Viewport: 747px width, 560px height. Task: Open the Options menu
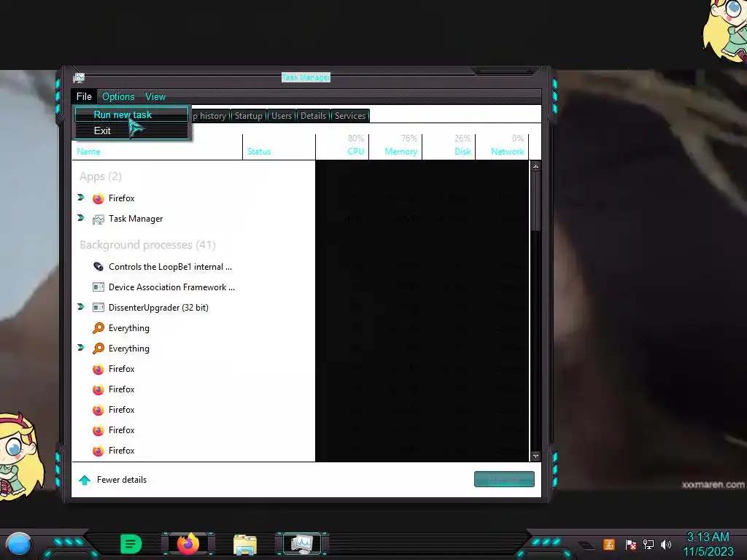(x=118, y=97)
